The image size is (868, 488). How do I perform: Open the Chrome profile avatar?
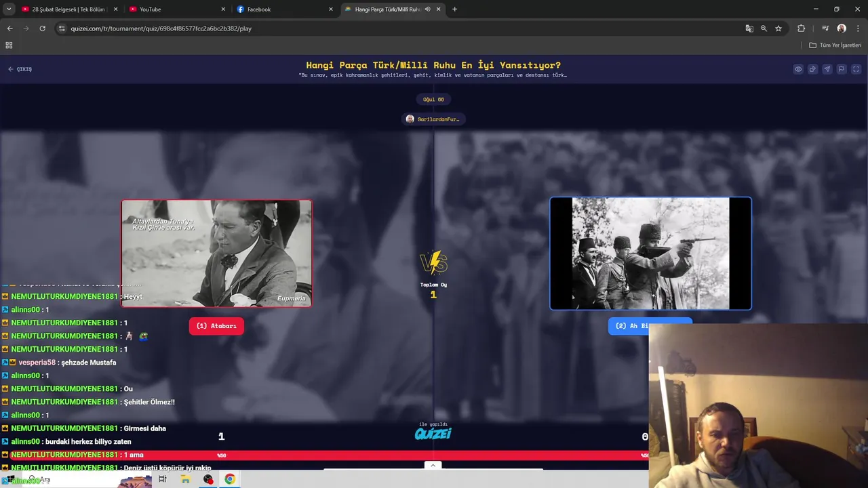point(842,28)
